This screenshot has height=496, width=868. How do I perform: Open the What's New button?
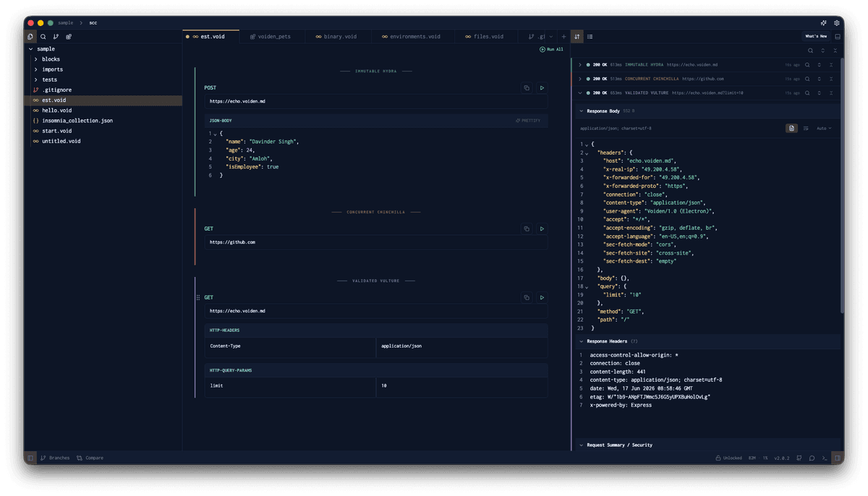816,36
